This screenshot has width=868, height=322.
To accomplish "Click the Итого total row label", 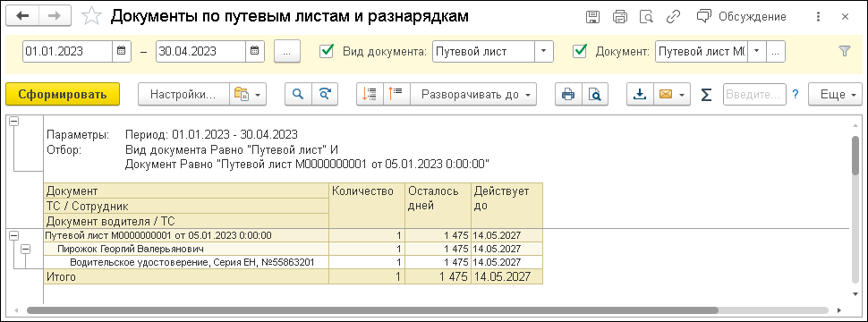I will click(x=61, y=276).
